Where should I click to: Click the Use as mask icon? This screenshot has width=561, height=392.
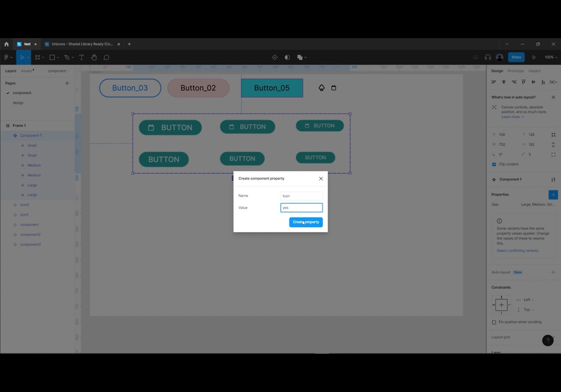pos(287,57)
